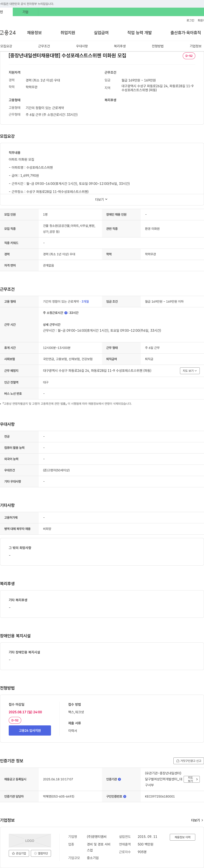The width and height of the screenshot is (204, 868).
Task: Click 고용24 입사지원 apply button
Action: pyautogui.click(x=30, y=730)
